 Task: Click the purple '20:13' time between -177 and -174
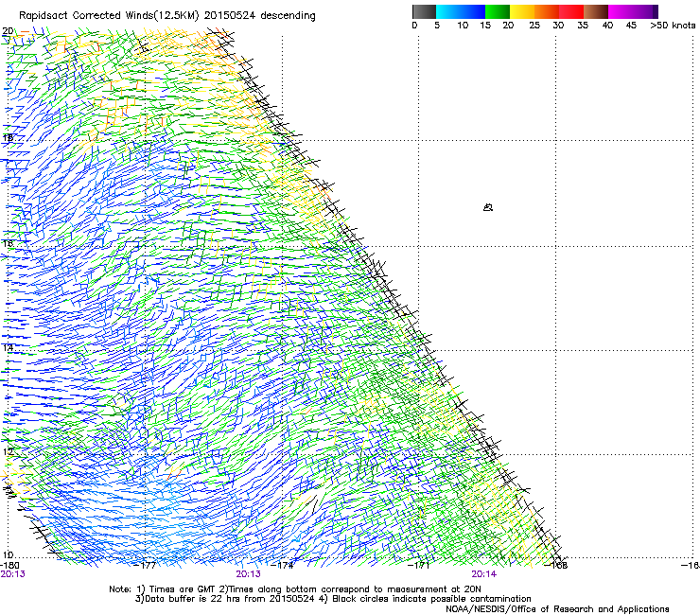(248, 574)
